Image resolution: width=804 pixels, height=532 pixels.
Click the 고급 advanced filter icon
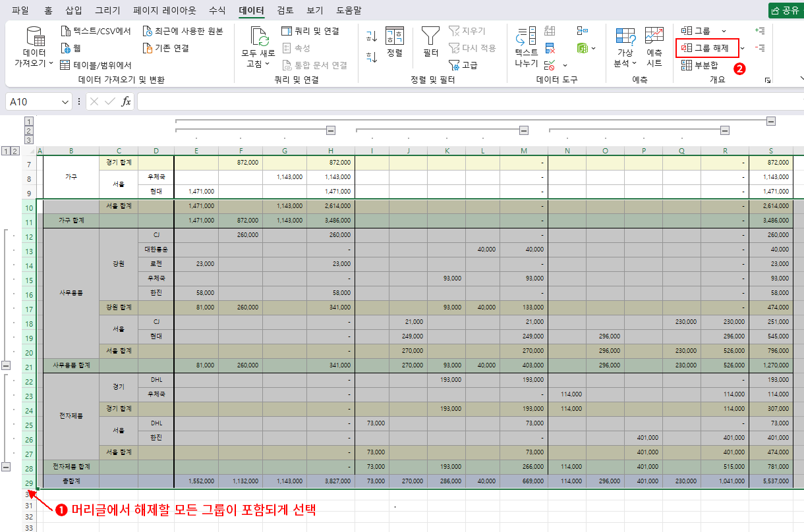(454, 65)
